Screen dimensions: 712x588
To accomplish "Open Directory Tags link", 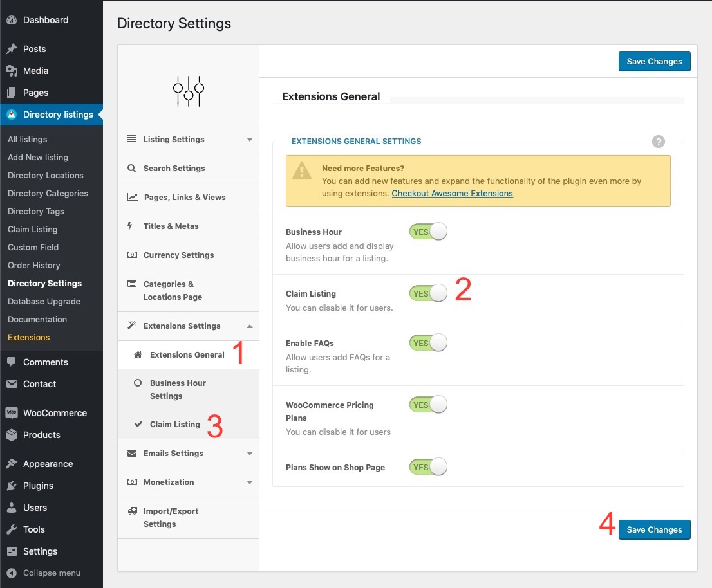I will coord(36,212).
